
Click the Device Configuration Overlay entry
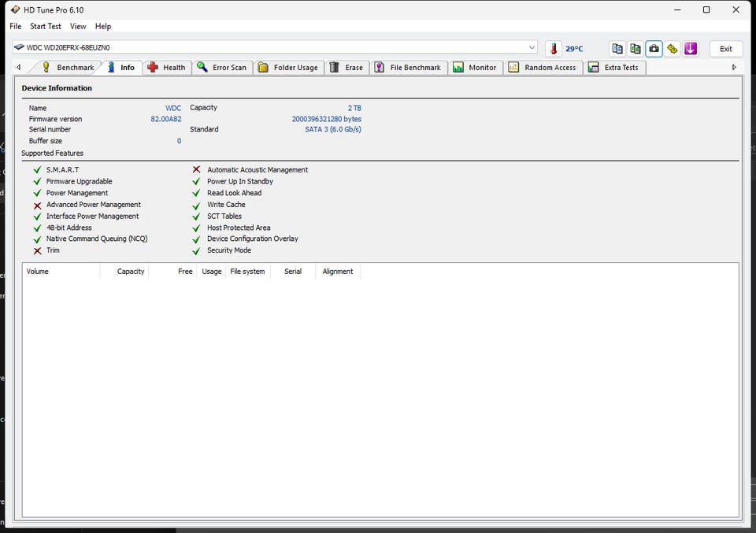click(x=253, y=239)
